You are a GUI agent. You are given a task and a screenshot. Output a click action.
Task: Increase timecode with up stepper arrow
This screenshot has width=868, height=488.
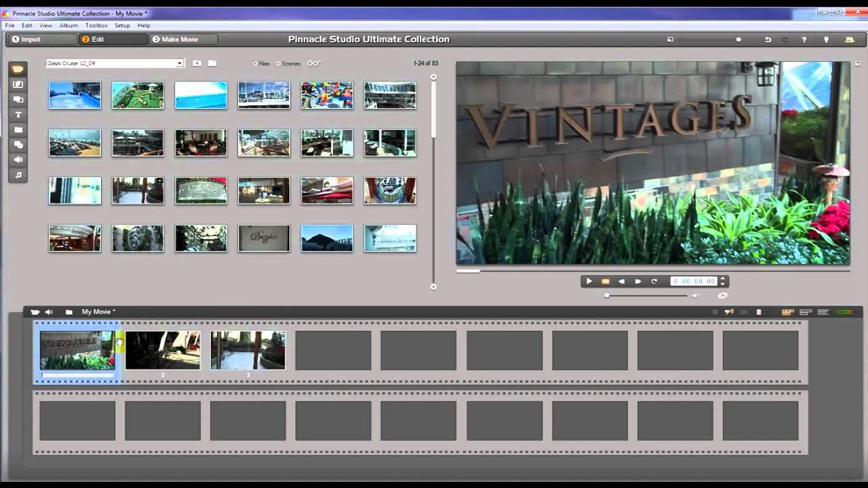pyautogui.click(x=723, y=279)
